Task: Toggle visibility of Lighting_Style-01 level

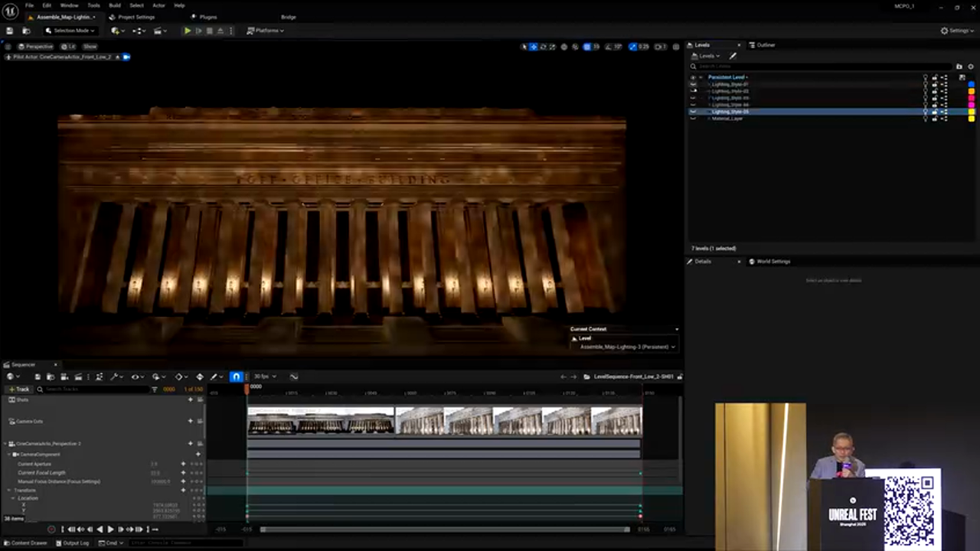Action: pyautogui.click(x=693, y=84)
